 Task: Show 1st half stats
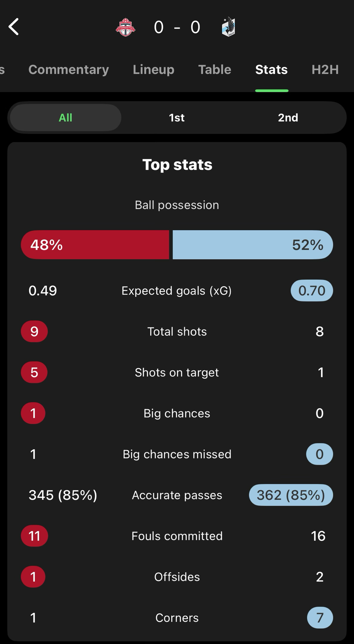click(x=177, y=118)
